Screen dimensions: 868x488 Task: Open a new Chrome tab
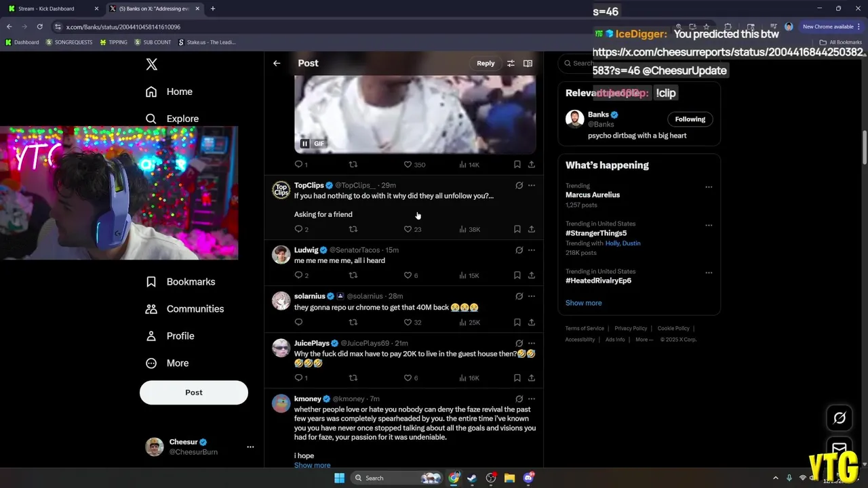click(213, 9)
